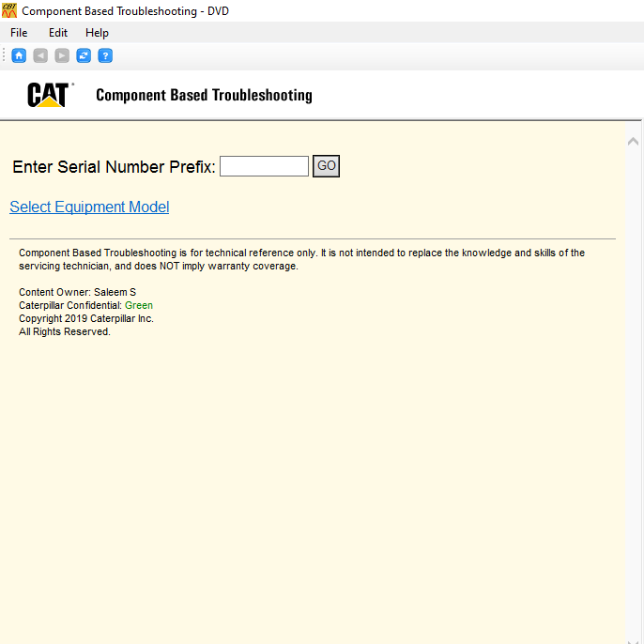
Task: Follow the Select Equipment Model link
Action: pyautogui.click(x=89, y=207)
